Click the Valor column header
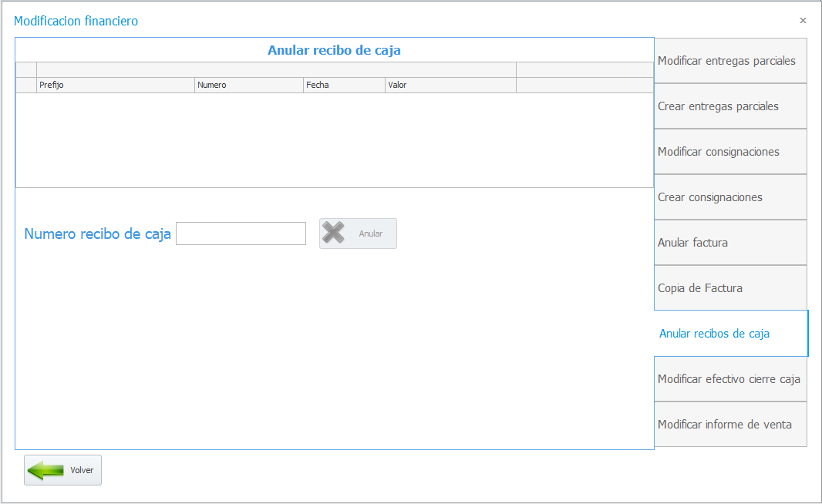 pyautogui.click(x=451, y=85)
